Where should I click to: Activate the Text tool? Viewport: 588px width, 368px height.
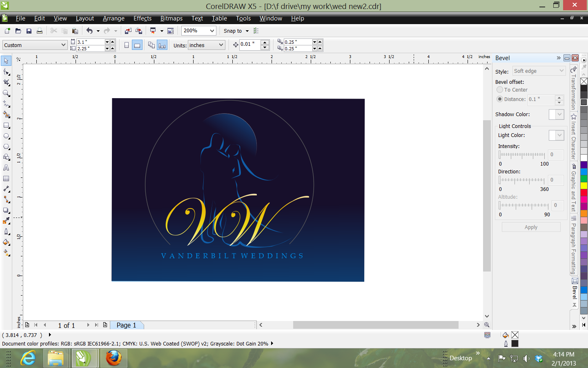click(x=7, y=168)
